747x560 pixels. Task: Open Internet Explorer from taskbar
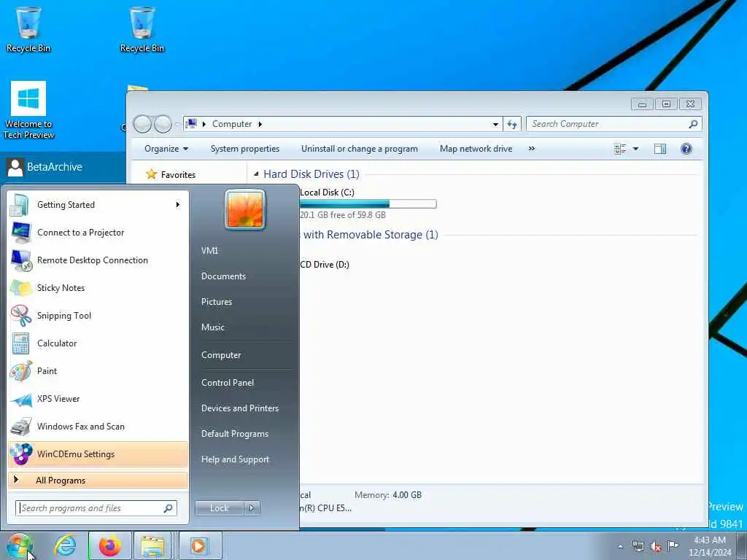pyautogui.click(x=65, y=545)
